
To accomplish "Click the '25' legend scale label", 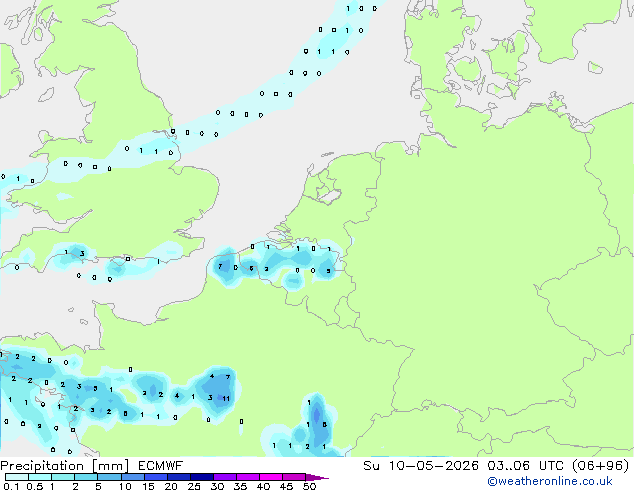I will [194, 486].
